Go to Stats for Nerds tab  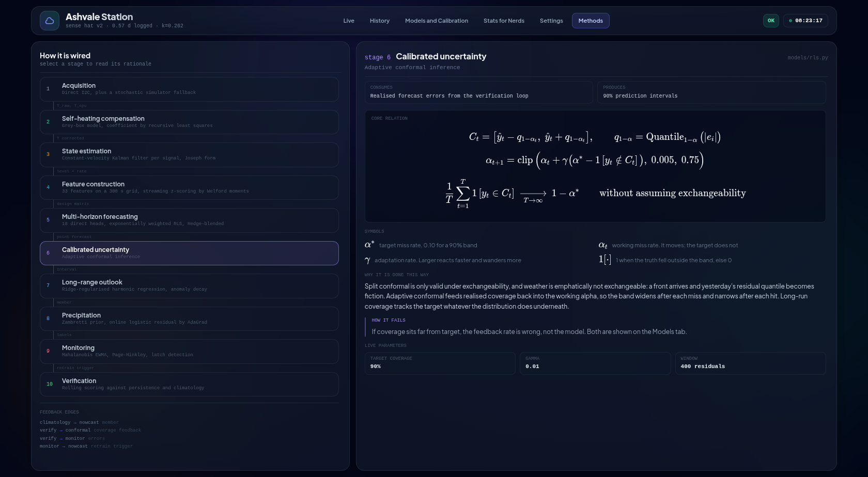[x=504, y=21]
